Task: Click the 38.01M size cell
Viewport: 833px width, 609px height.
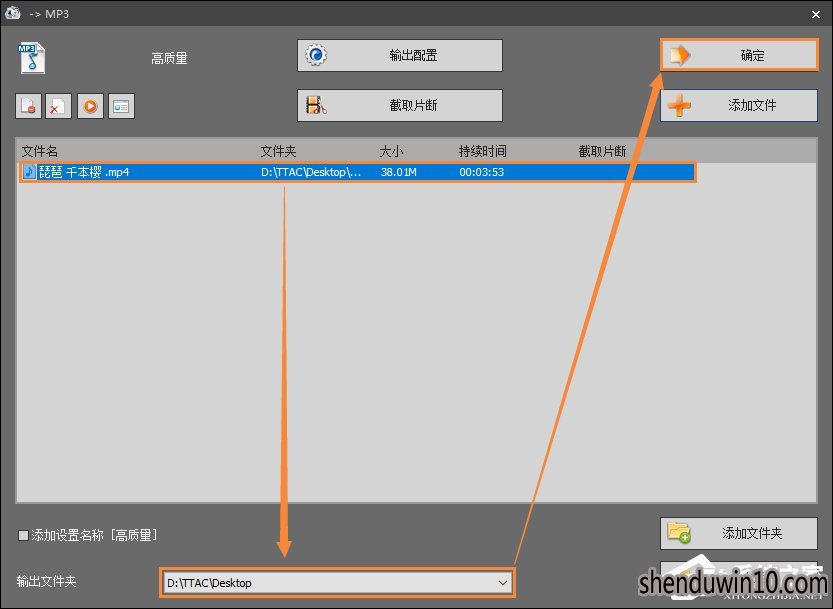Action: (398, 172)
